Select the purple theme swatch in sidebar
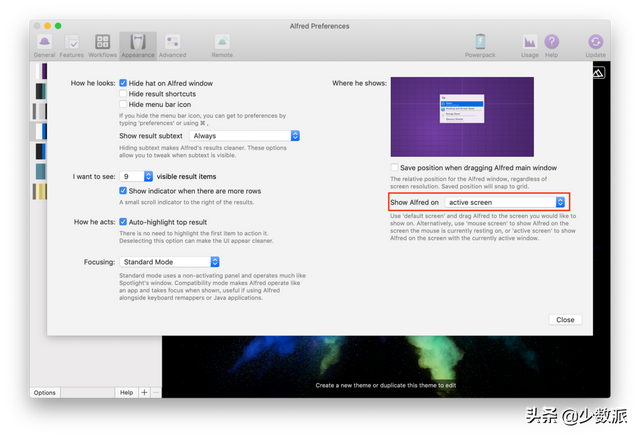 (41, 71)
